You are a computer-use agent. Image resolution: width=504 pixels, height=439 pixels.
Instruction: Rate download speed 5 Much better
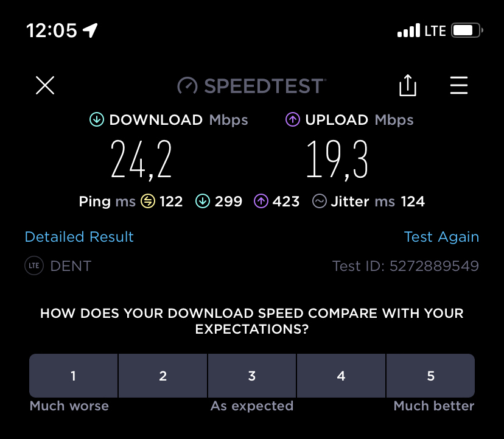coord(431,376)
